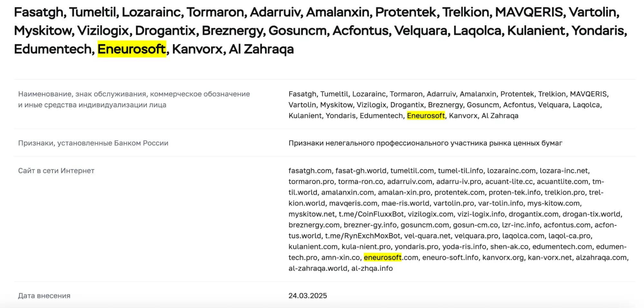This screenshot has height=308, width=644.
Task: Click "Признаки, установленные Банком России" label
Action: tap(93, 143)
